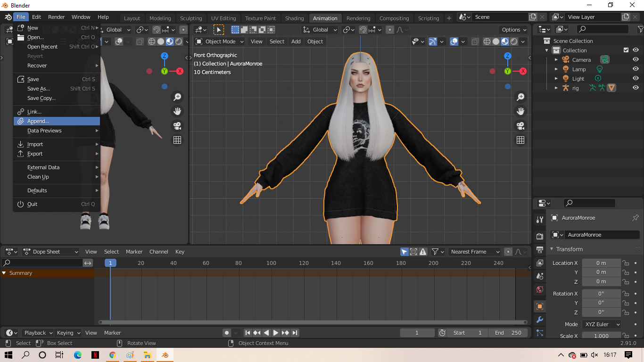Screen dimensions: 644x362
Task: Open the Options menu in viewport header
Action: [513, 29]
